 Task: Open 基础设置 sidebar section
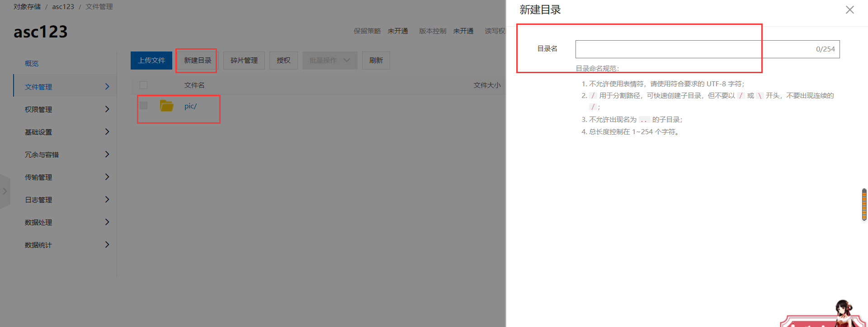pyautogui.click(x=38, y=132)
